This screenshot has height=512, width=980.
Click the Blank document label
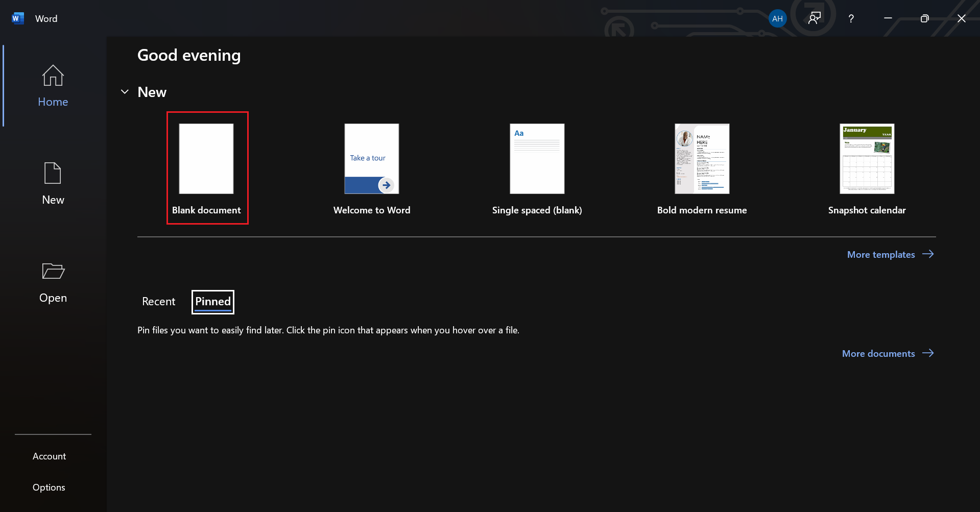point(206,210)
